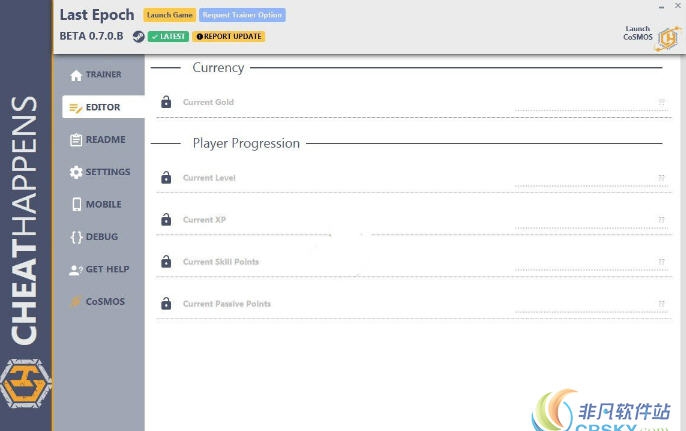Click the phone icon beside MOBILE
The image size is (686, 431).
pyautogui.click(x=77, y=204)
